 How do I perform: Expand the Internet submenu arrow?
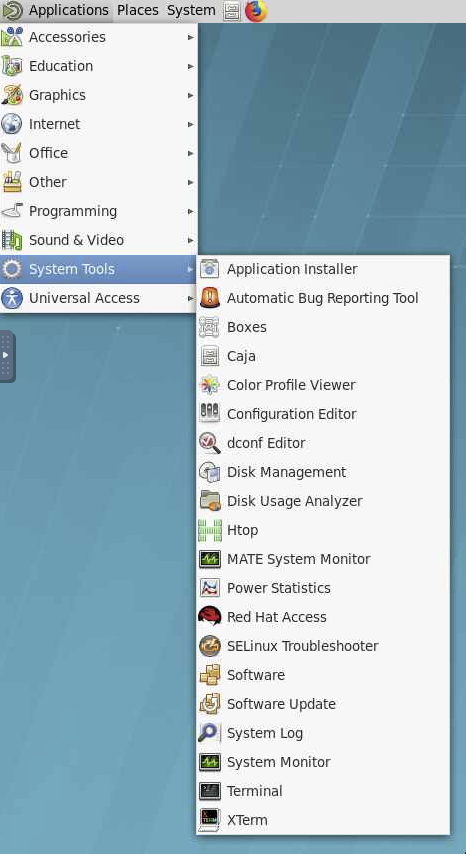(x=191, y=124)
